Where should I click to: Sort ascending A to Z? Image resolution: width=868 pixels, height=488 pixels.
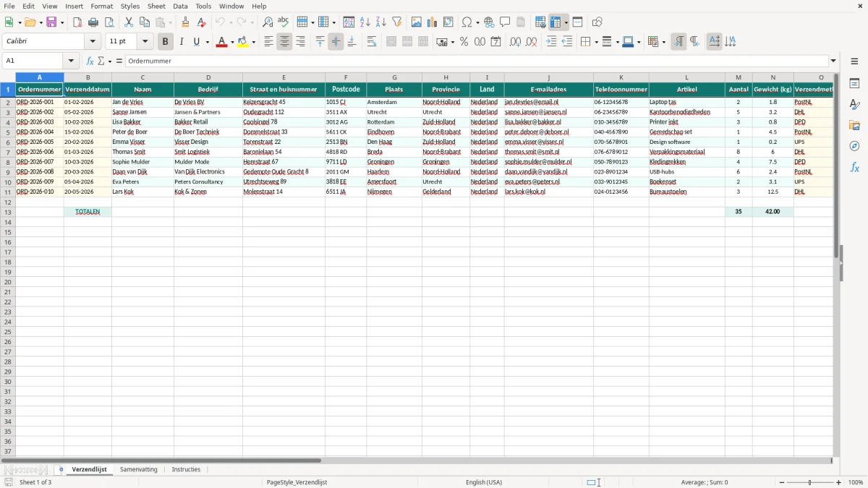click(365, 22)
